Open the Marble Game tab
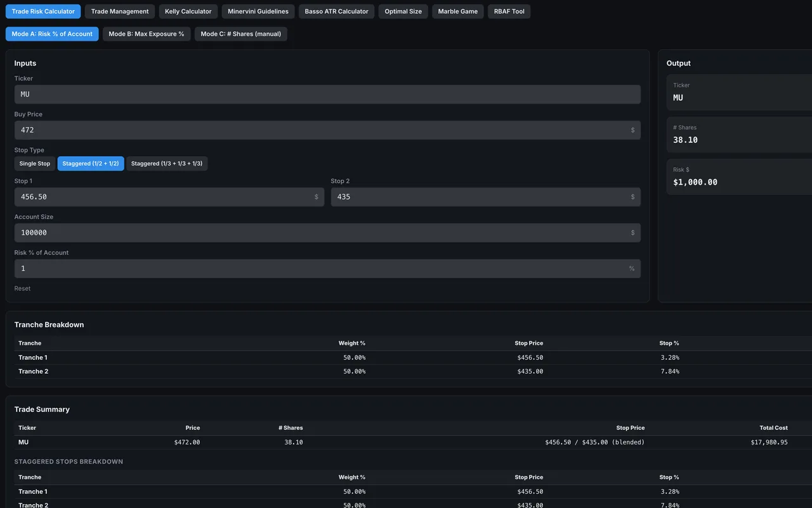Image resolution: width=812 pixels, height=508 pixels. 458,11
